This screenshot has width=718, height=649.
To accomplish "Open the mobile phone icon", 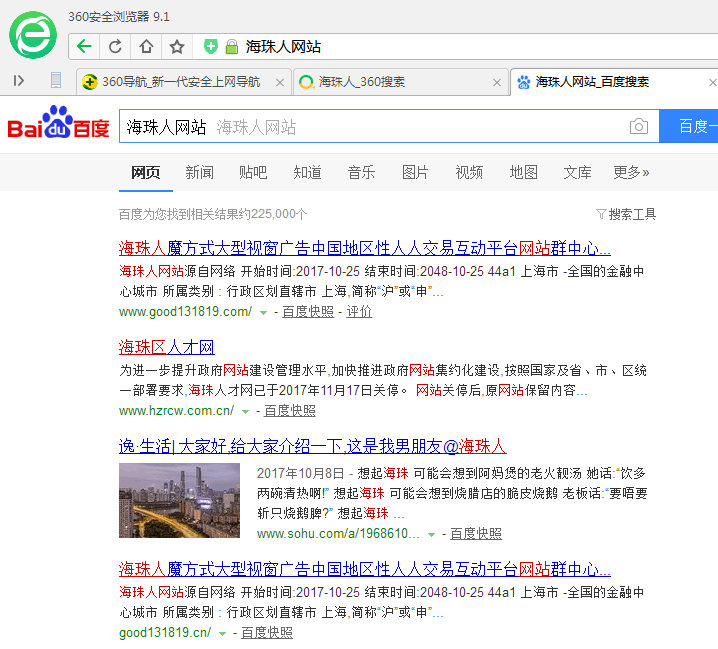I will tap(56, 81).
